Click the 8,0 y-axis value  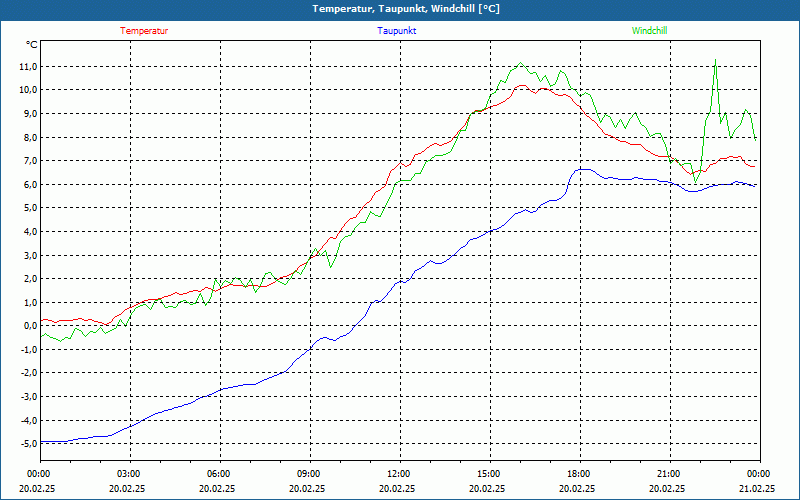(30, 137)
